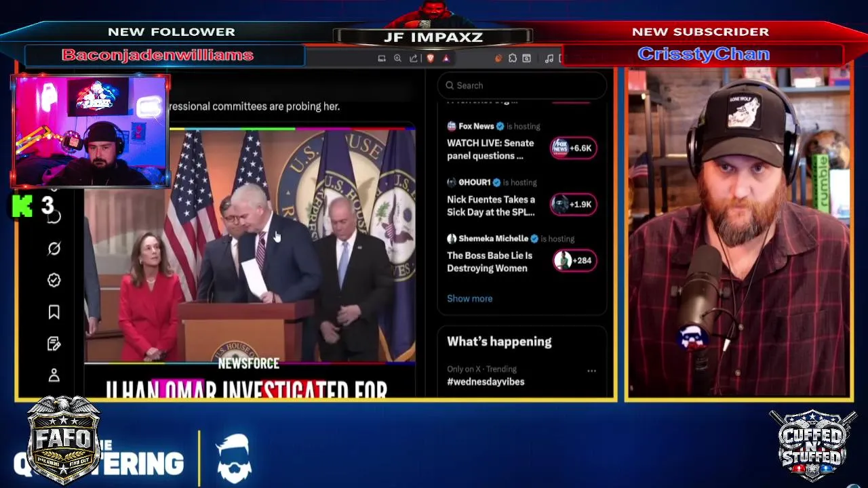The image size is (868, 488).
Task: Click the magnifier icon in Search box
Action: [449, 85]
